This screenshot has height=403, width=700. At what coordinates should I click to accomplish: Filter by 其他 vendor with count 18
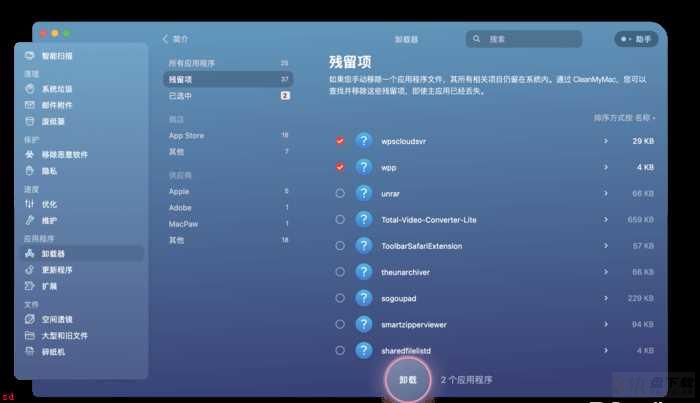coord(228,240)
